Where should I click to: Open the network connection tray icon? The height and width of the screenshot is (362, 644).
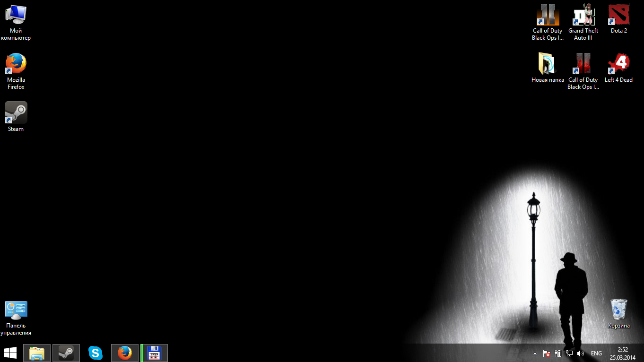click(x=569, y=353)
